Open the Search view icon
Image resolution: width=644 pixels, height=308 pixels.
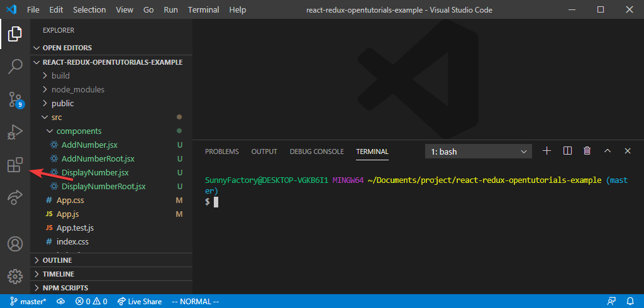point(15,66)
